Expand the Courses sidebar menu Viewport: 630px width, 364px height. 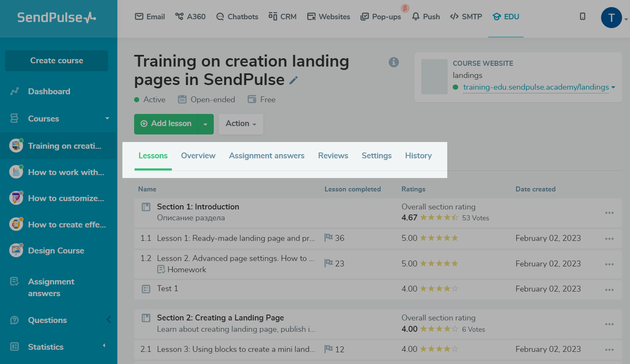[107, 119]
